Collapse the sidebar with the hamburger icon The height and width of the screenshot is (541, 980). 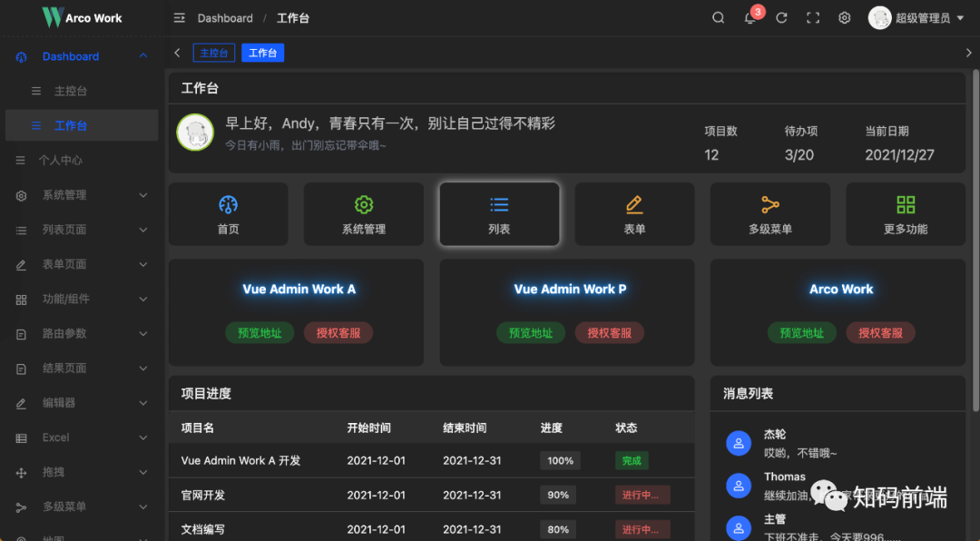coord(179,17)
